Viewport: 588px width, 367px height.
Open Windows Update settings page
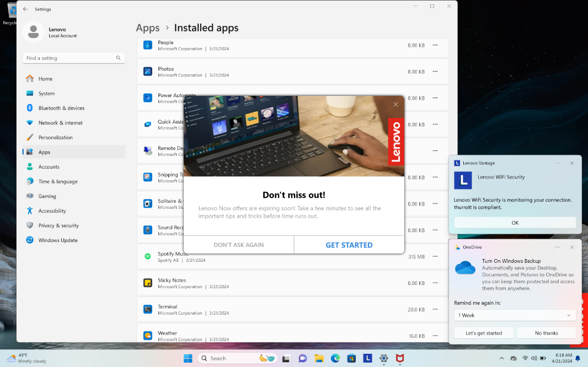click(x=57, y=240)
